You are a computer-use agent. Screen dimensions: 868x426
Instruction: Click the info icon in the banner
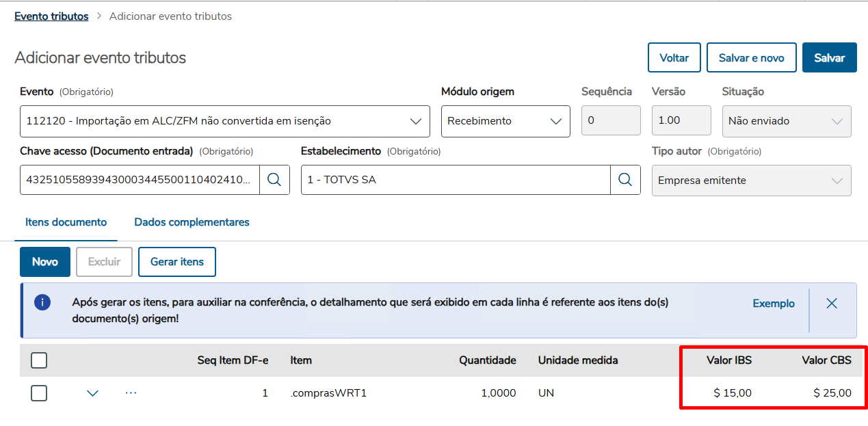click(42, 303)
